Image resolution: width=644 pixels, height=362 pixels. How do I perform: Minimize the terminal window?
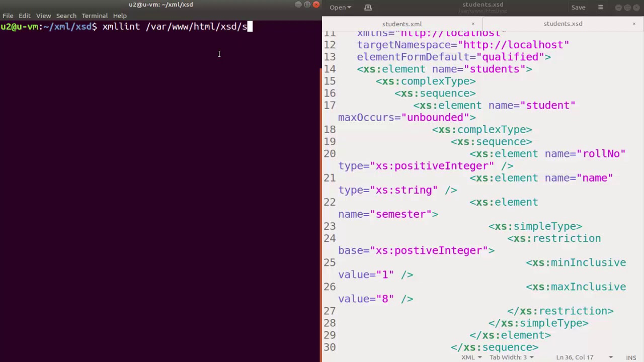pyautogui.click(x=298, y=5)
